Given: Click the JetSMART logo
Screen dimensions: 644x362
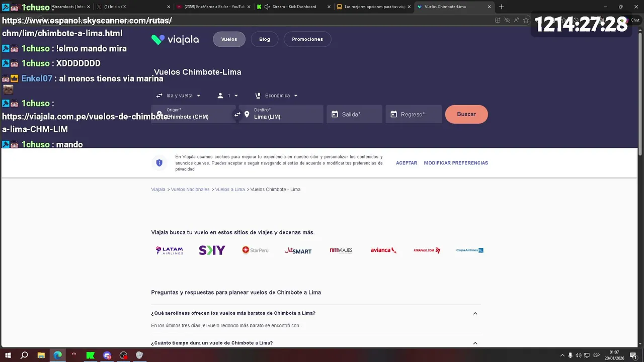Looking at the screenshot, I should pos(298,250).
